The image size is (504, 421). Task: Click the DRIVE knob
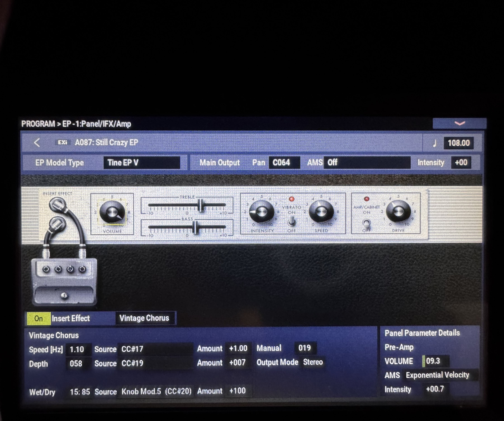coord(398,211)
